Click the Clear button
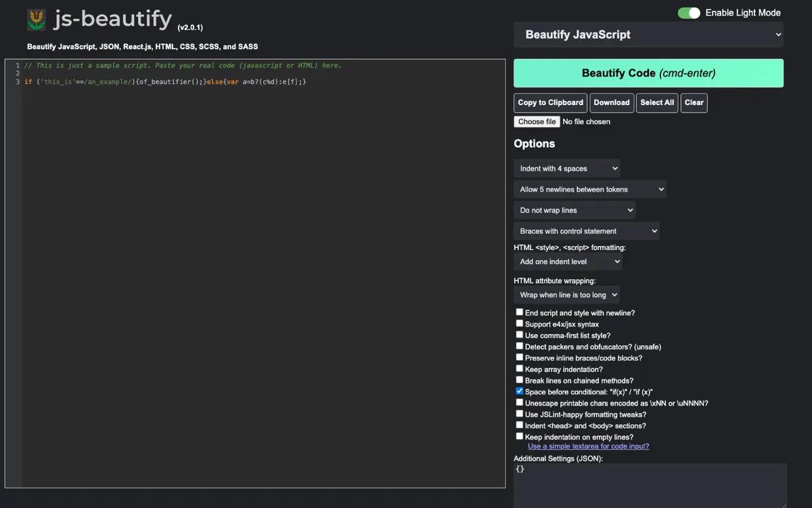Viewport: 812px width, 508px height. point(694,103)
